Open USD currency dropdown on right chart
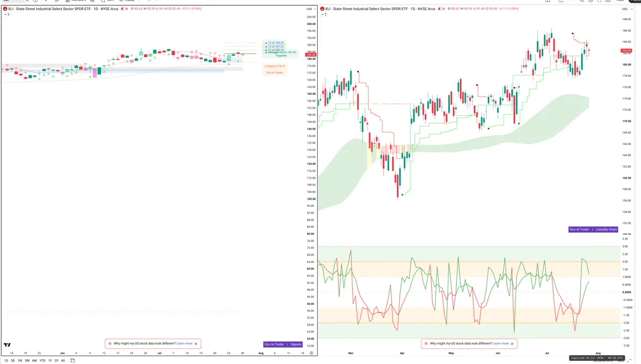 [627, 9]
